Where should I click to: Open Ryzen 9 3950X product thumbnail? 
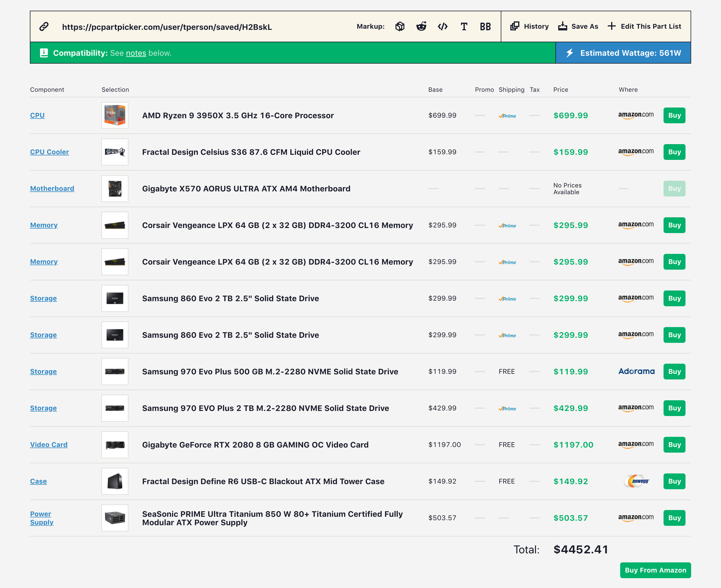[x=115, y=115]
